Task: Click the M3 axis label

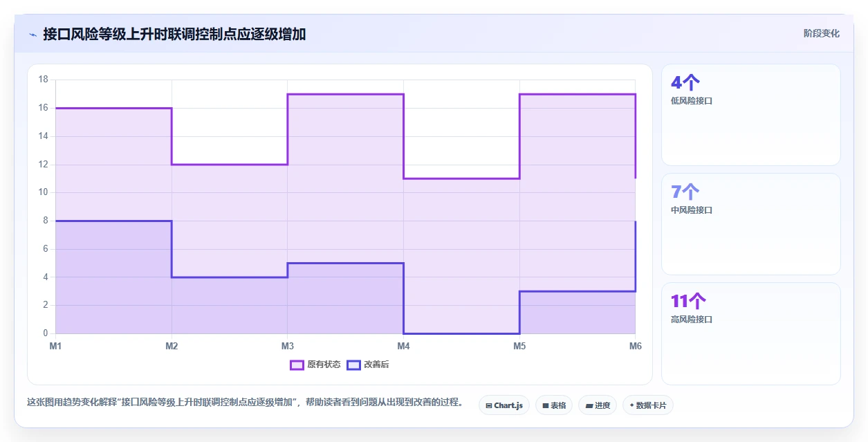Action: tap(287, 346)
